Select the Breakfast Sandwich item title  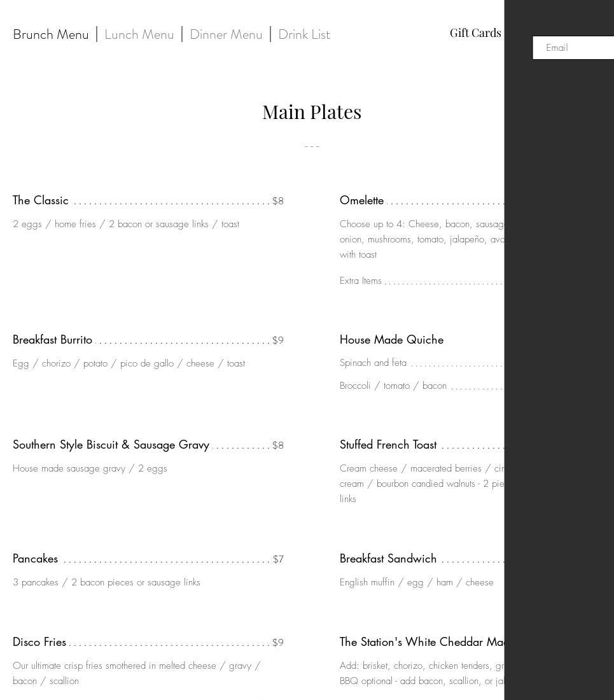click(x=388, y=559)
